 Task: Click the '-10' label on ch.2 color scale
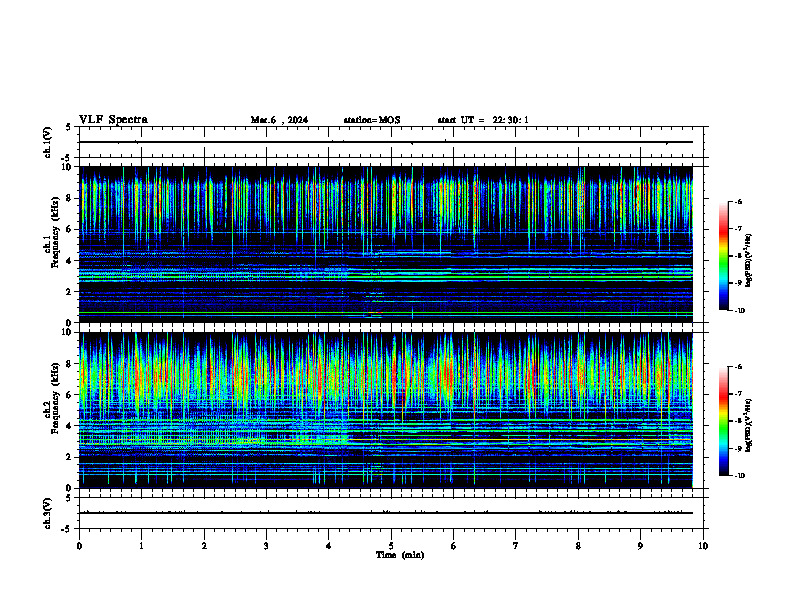point(739,476)
